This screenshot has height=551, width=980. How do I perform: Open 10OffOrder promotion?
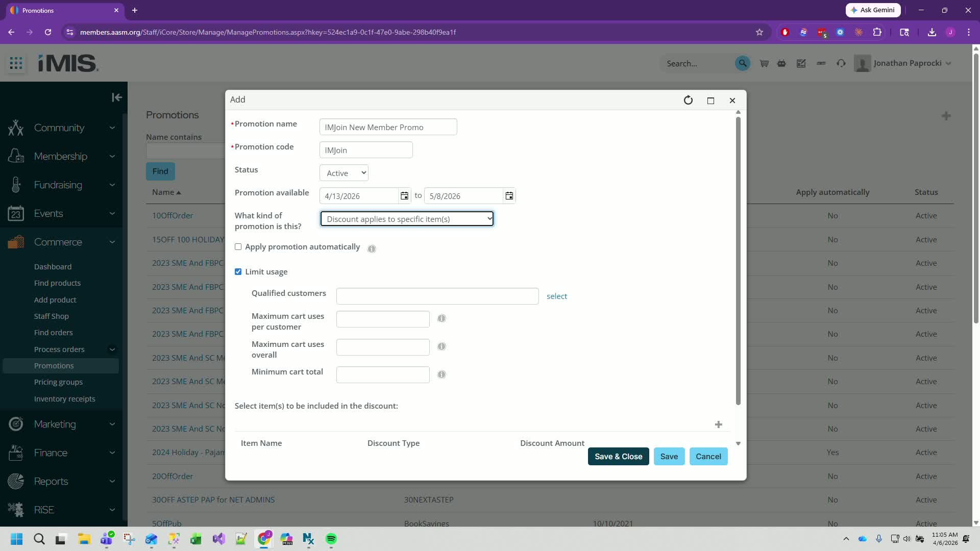pos(173,216)
